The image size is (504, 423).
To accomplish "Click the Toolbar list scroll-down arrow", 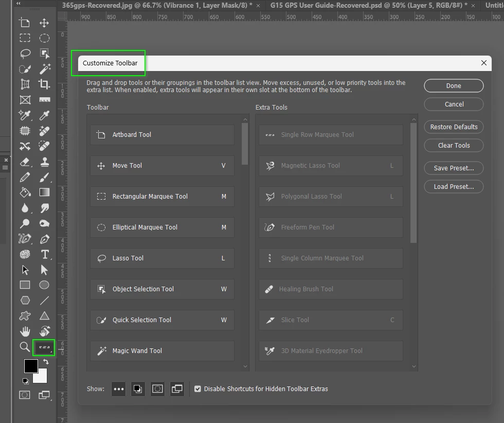I will [245, 366].
